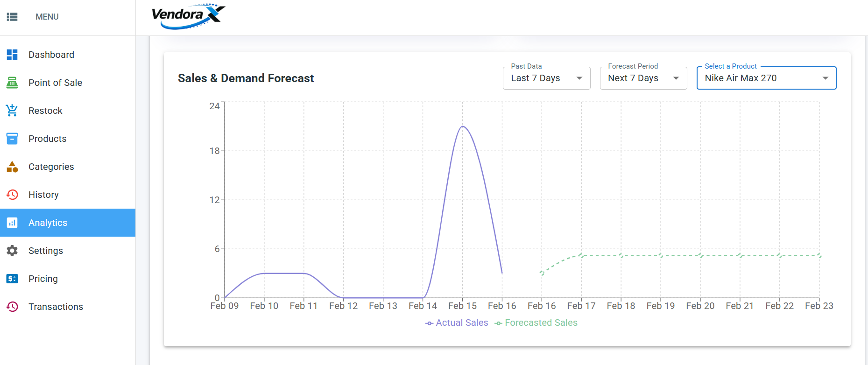Select the Analytics sidebar item
868x365 pixels.
click(68, 223)
